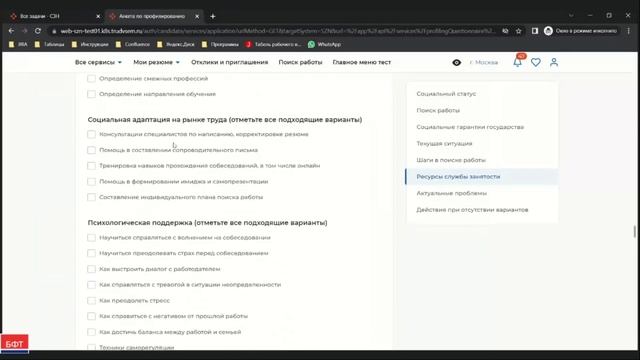Open the 'Таблицы' bookmark folder
Viewport: 640px width, 360px height.
[49, 44]
